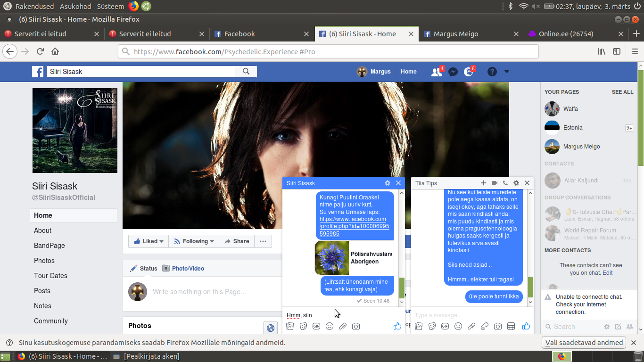Open the Following dropdown
644x362 pixels.
[194, 241]
